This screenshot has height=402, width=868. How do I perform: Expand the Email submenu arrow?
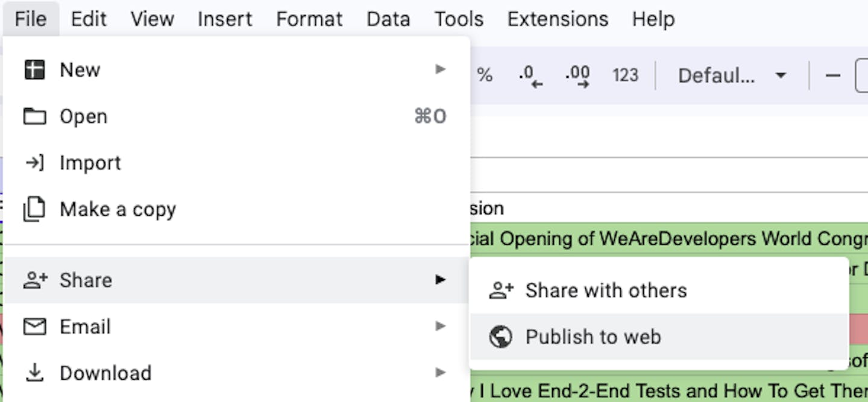(x=441, y=327)
